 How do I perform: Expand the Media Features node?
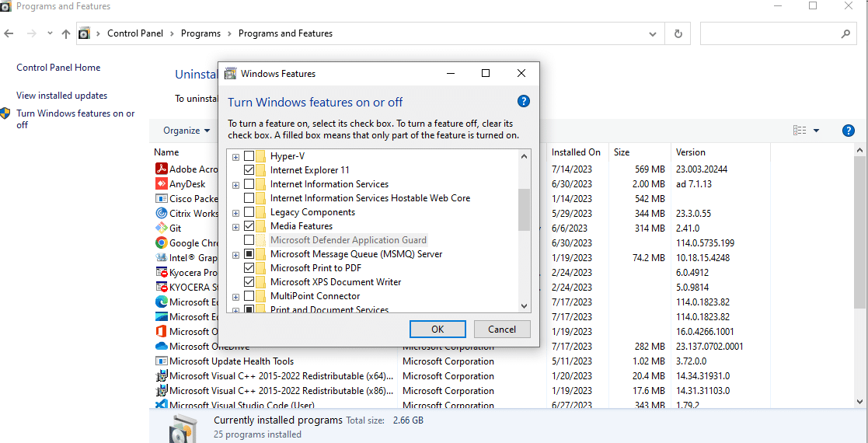coord(235,226)
